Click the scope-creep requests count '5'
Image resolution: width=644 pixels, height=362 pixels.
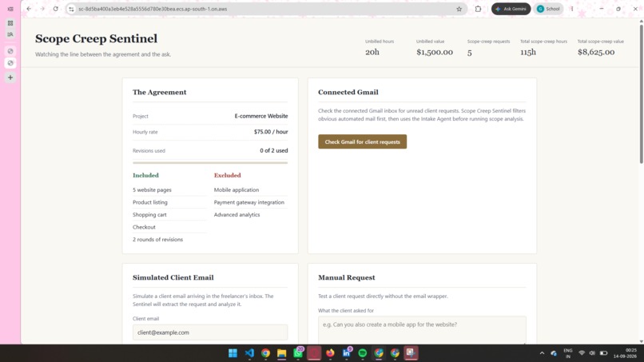[470, 53]
